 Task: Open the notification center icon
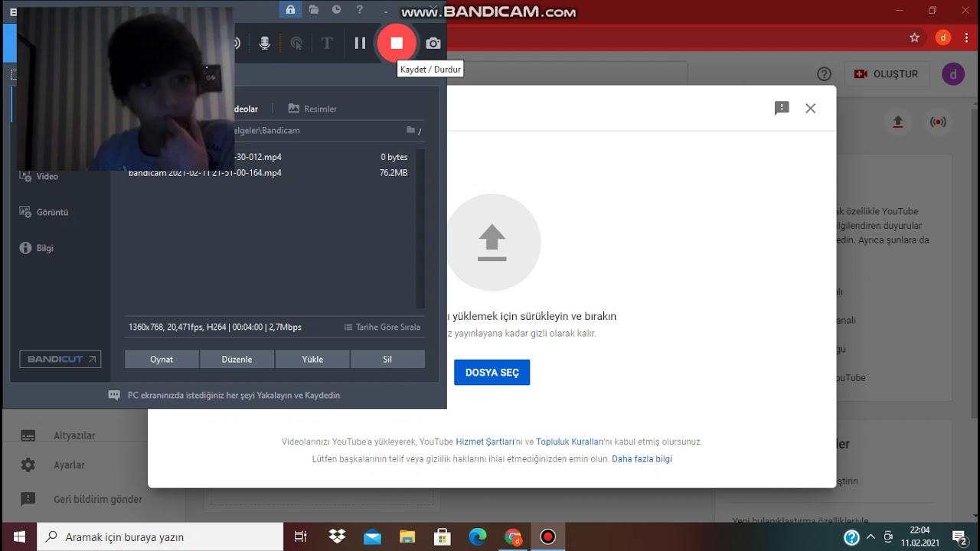(x=959, y=536)
